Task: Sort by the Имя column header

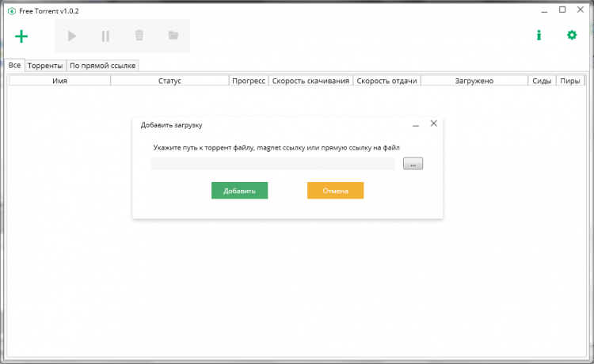Action: [x=59, y=81]
